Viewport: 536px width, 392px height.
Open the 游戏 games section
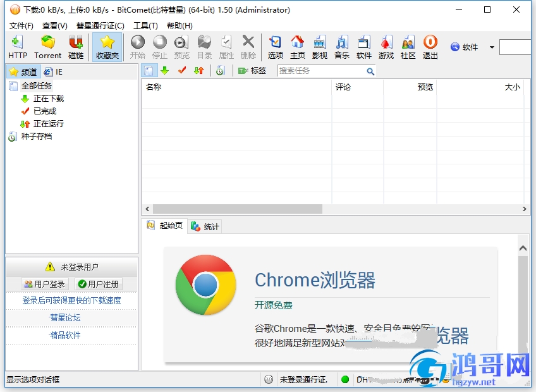coord(386,47)
